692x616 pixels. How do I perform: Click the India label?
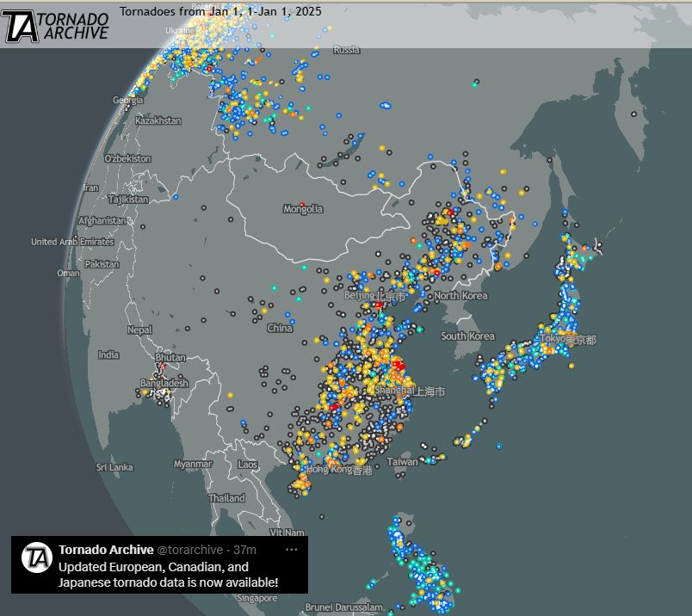[x=108, y=354]
